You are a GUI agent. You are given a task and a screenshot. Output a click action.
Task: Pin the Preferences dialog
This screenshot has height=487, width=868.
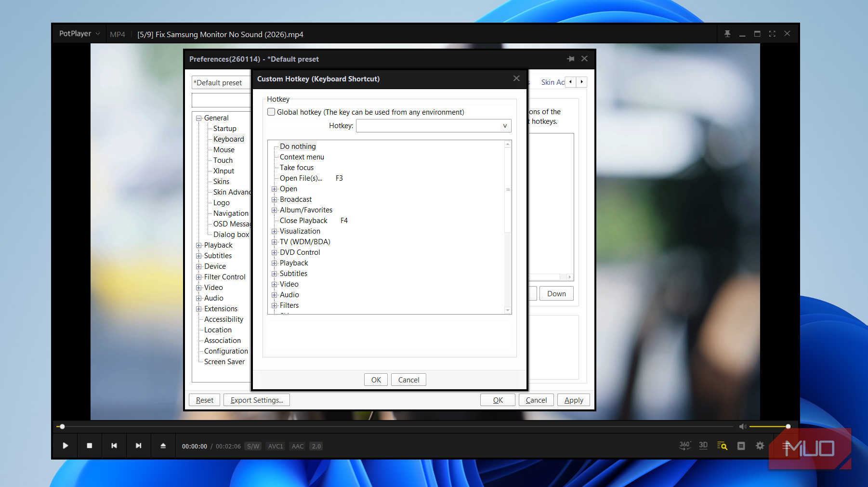(571, 59)
